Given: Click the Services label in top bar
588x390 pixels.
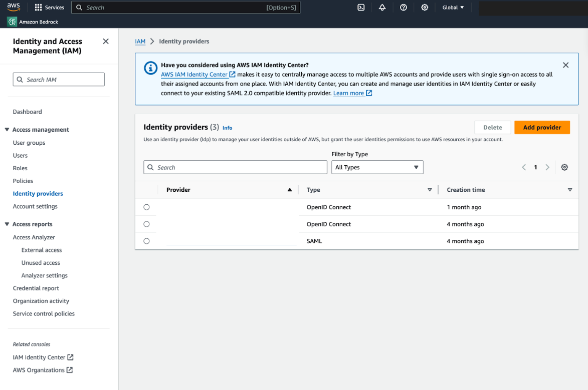Looking at the screenshot, I should pos(54,8).
